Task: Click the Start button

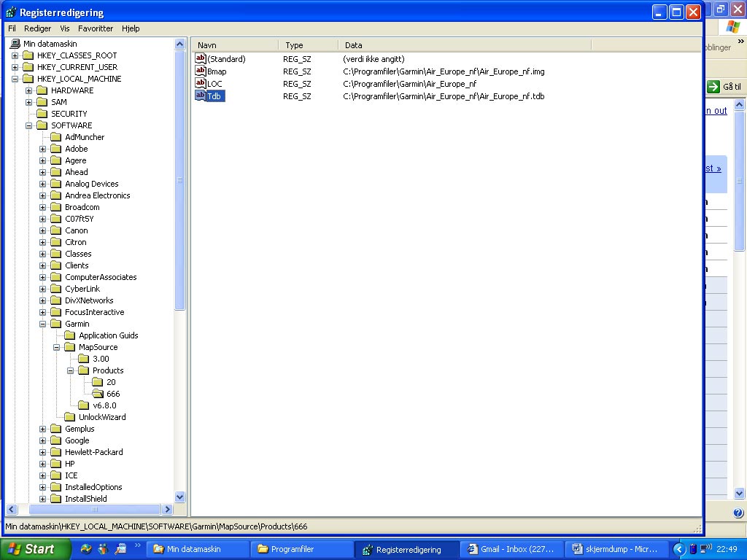Action: [35, 549]
